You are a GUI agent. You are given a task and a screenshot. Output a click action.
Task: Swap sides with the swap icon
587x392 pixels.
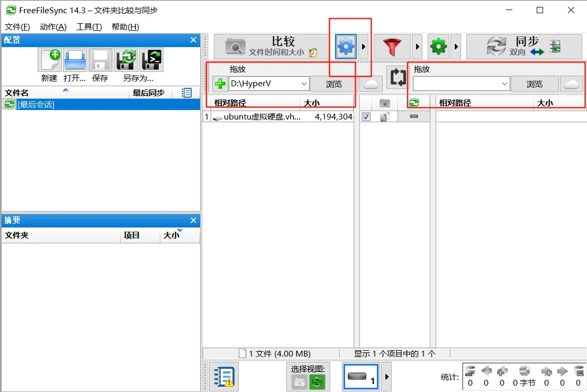click(x=398, y=77)
